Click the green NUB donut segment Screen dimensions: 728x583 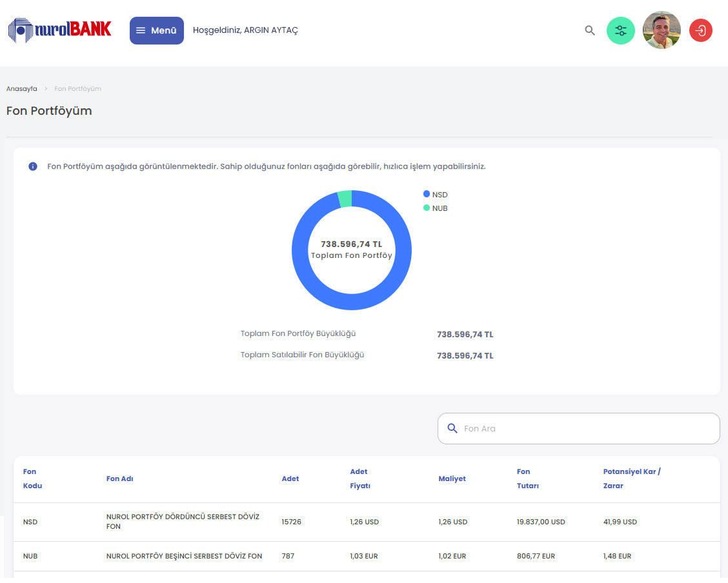pyautogui.click(x=345, y=199)
